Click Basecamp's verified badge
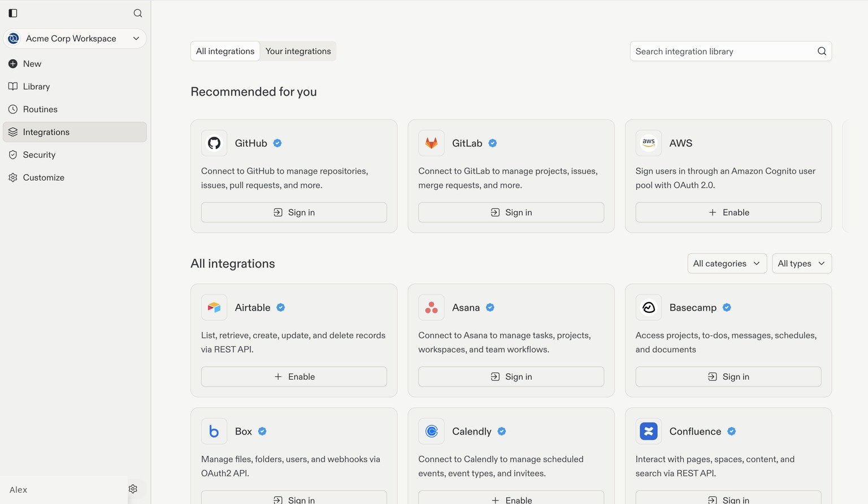The width and height of the screenshot is (868, 504). pyautogui.click(x=727, y=308)
